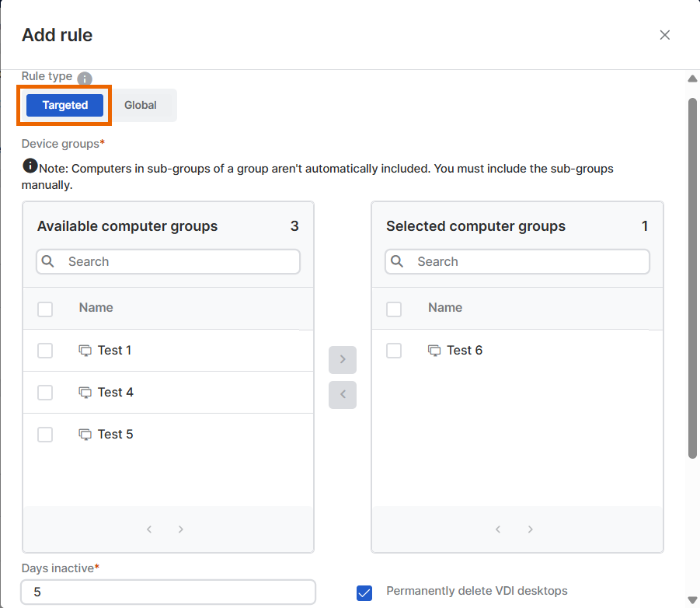Click the info icon next to Rule type
Viewport: 700px width, 608px height.
coord(85,78)
